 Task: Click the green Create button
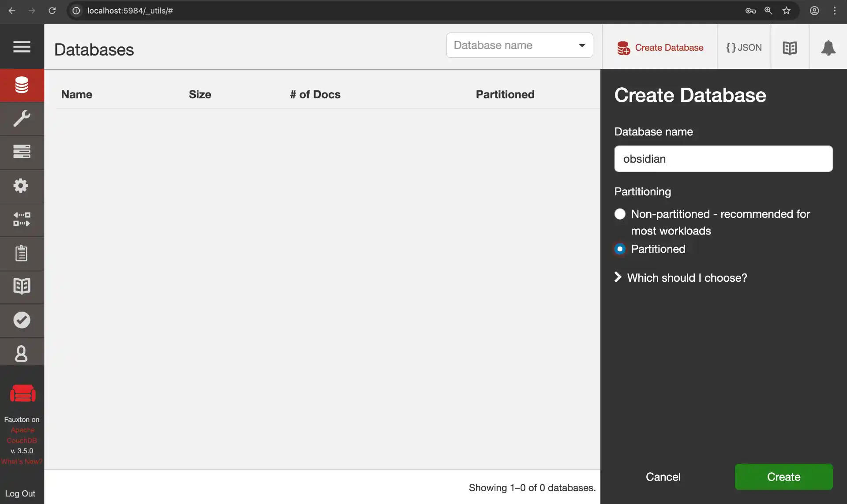783,477
